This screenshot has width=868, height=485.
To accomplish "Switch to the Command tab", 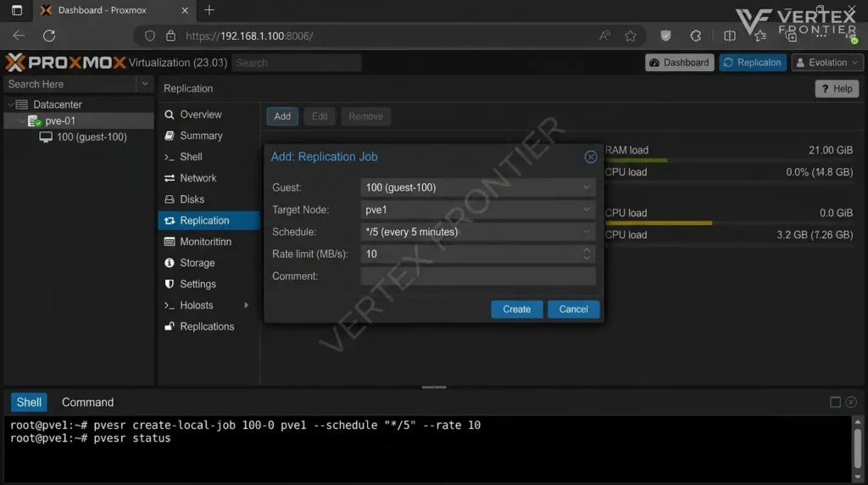I will click(87, 402).
